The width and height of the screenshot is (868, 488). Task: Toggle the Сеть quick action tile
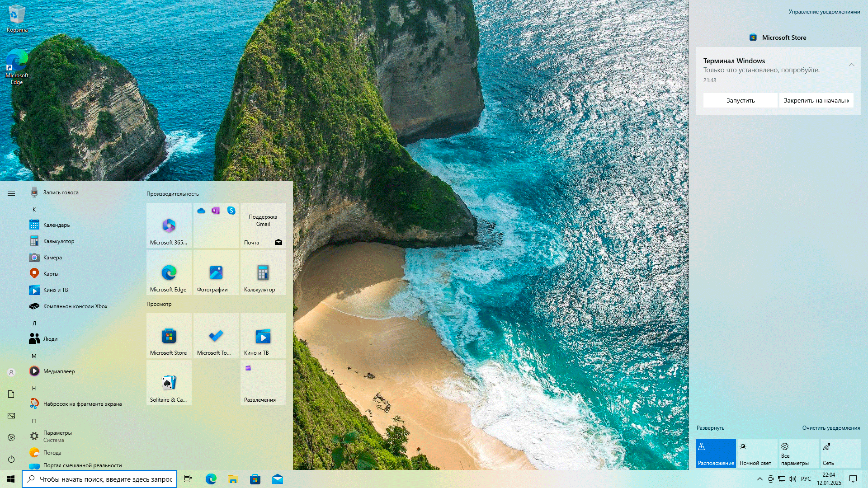click(x=840, y=453)
